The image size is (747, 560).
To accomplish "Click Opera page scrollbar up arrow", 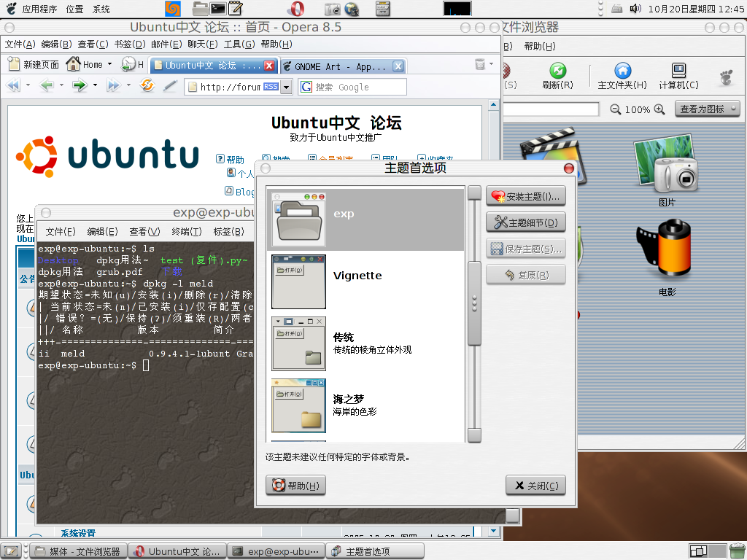I will click(x=494, y=105).
